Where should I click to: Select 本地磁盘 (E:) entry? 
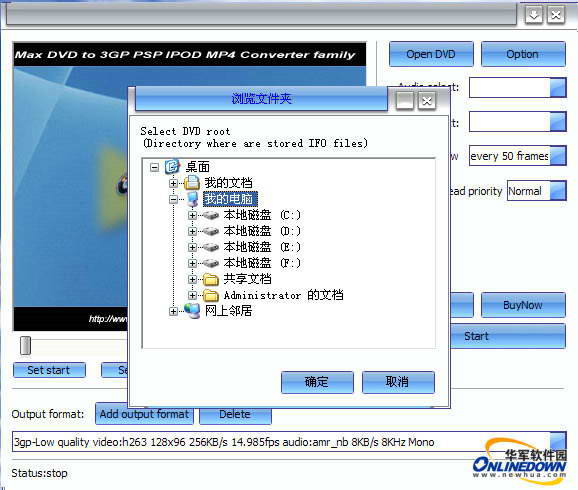[x=262, y=247]
